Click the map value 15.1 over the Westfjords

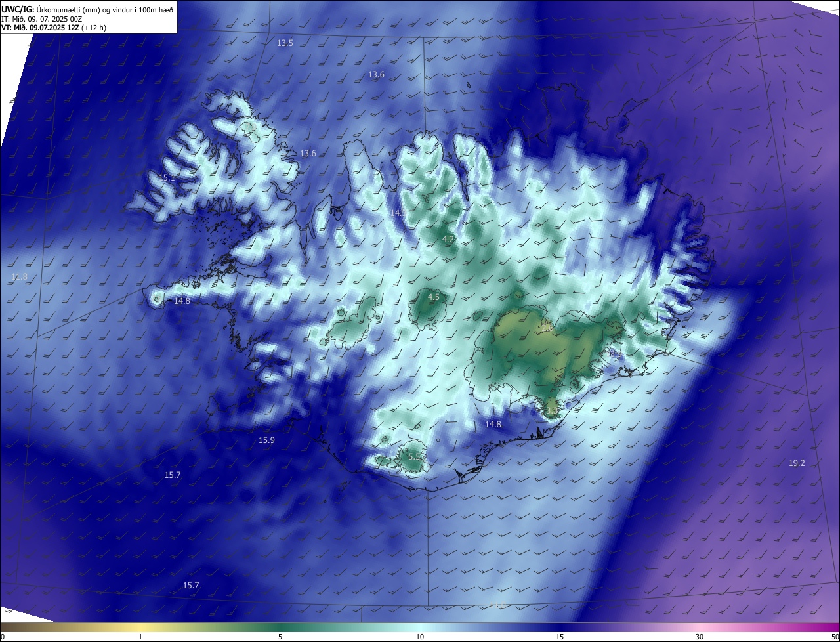click(167, 178)
